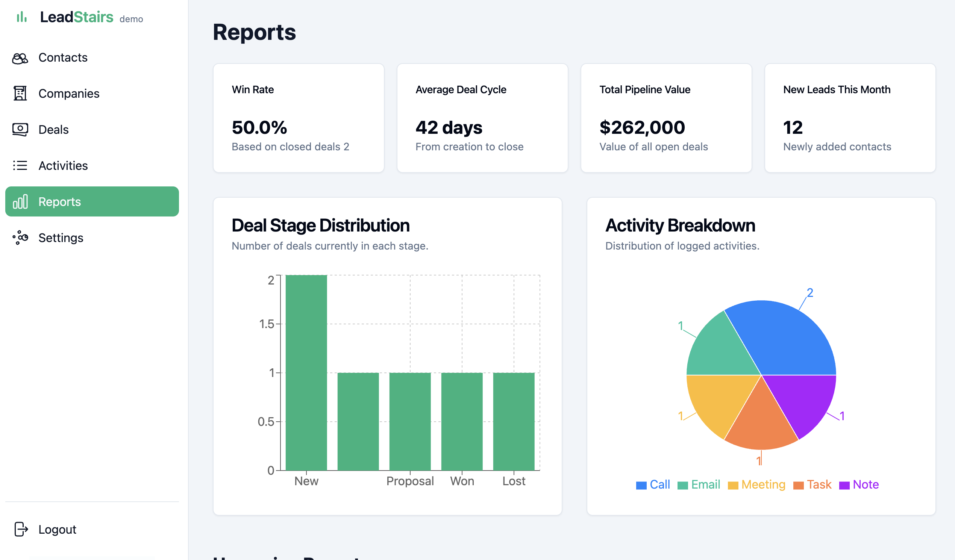Select the Email legend swatch
The image size is (955, 560).
click(x=683, y=484)
